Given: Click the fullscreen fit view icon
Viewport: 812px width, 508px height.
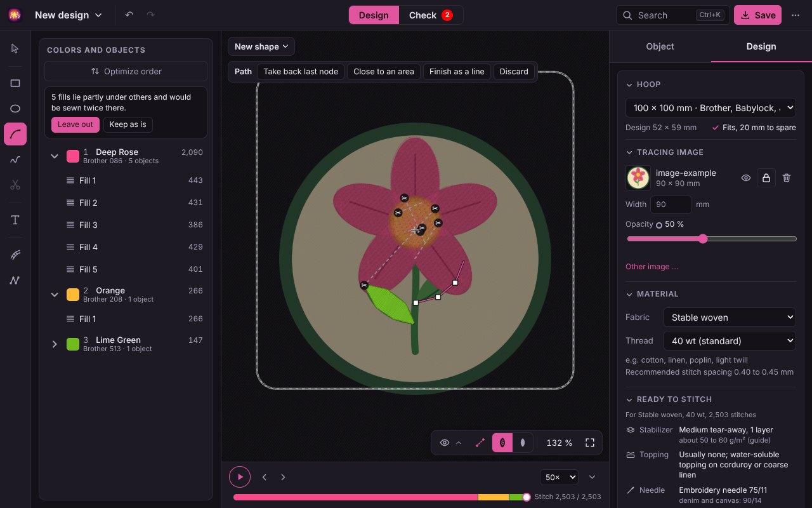Looking at the screenshot, I should tap(590, 443).
